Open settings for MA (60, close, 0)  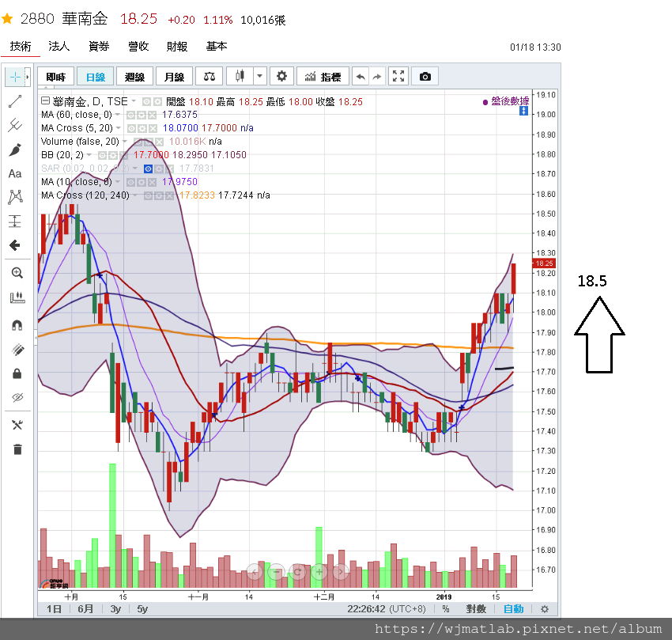[142, 115]
